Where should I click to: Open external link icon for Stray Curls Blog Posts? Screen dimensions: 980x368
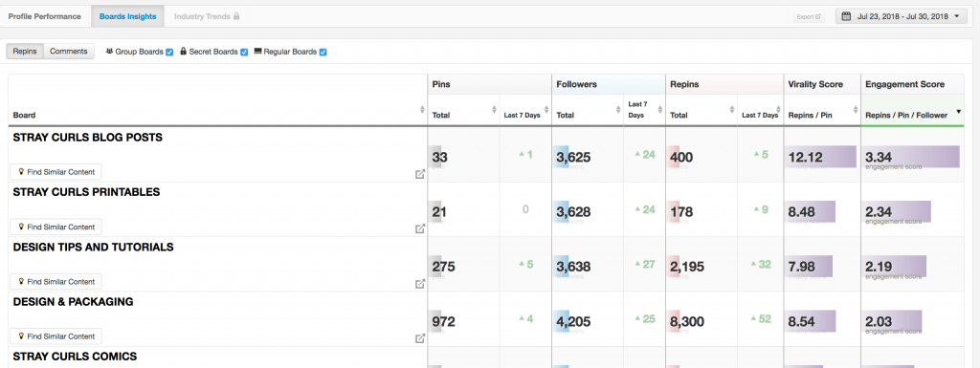420,174
